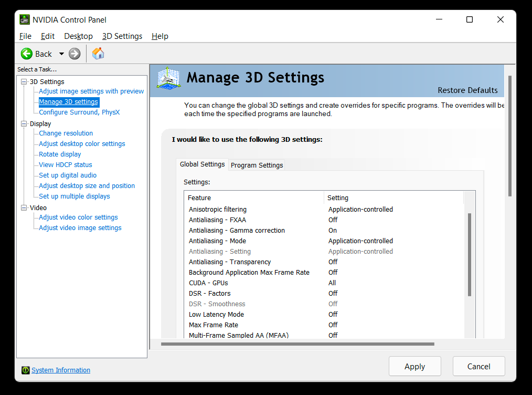Viewport: 532px width, 395px height.
Task: Select the CUDA - GPUs row
Action: pyautogui.click(x=325, y=283)
